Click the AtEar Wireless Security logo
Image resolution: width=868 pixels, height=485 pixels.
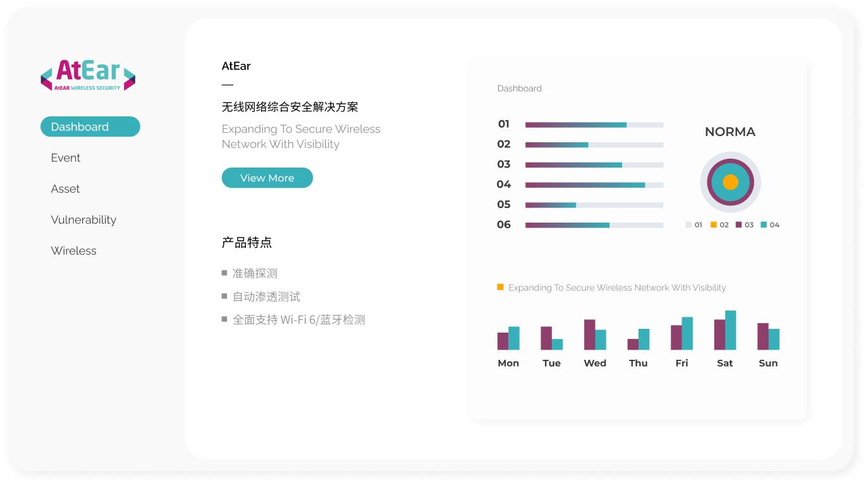tap(88, 75)
